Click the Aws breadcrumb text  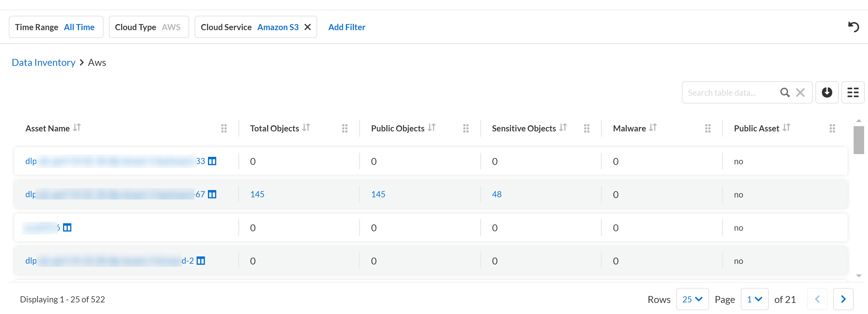pos(97,63)
